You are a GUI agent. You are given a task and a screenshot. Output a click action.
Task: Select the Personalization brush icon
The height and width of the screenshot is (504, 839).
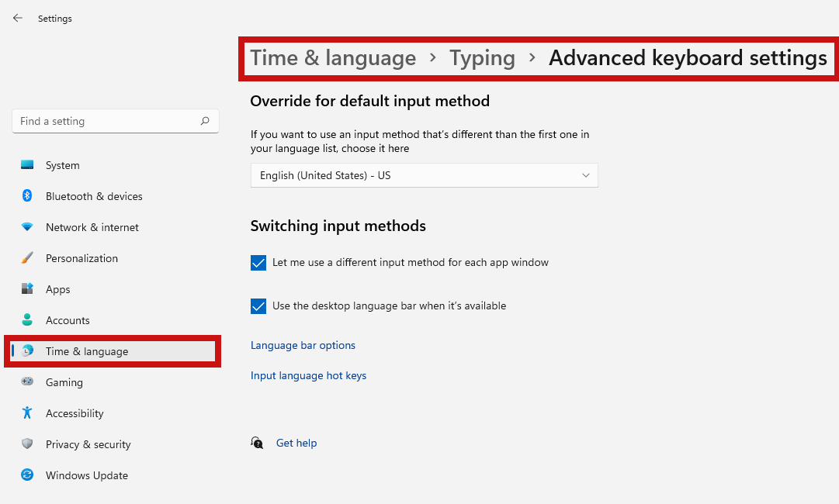tap(27, 258)
